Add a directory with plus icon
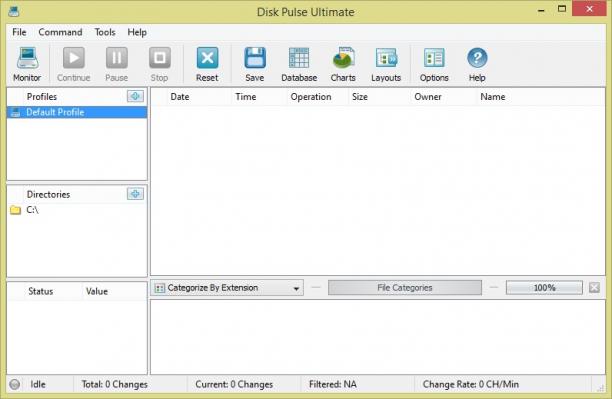Image resolution: width=612 pixels, height=399 pixels. [135, 194]
